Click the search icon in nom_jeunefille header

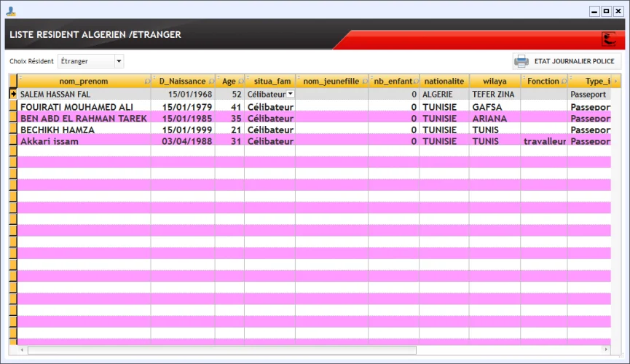[x=365, y=82]
